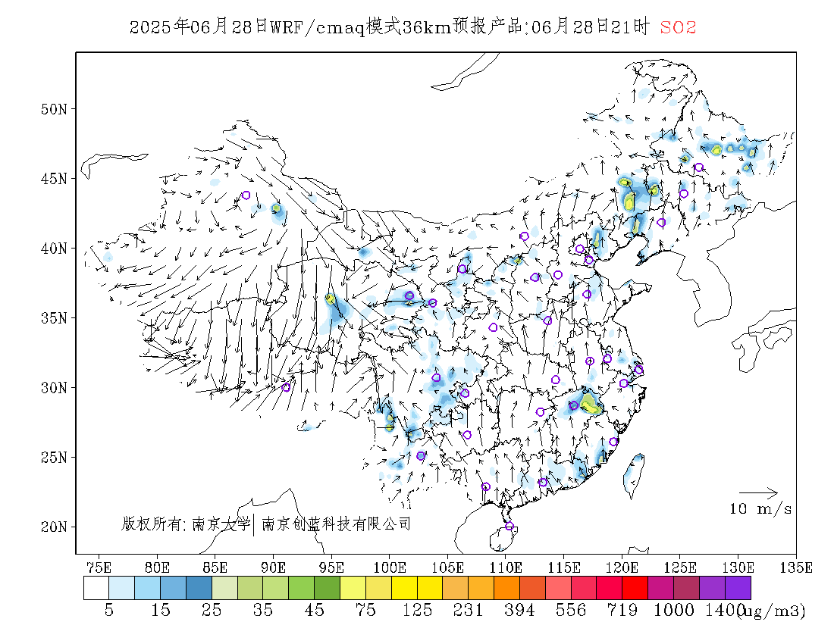
Task: Select the 25N latitude label
Action: click(55, 458)
